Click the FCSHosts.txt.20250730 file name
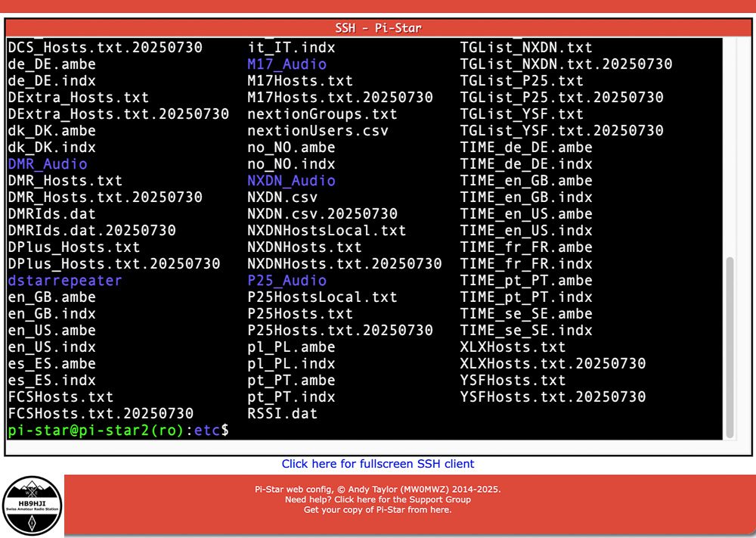Screen dimensions: 756x538 [x=101, y=413]
